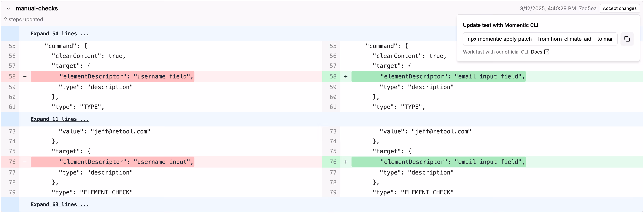Click the manual-checks title
Screen dimensions: 644x213
(x=37, y=8)
